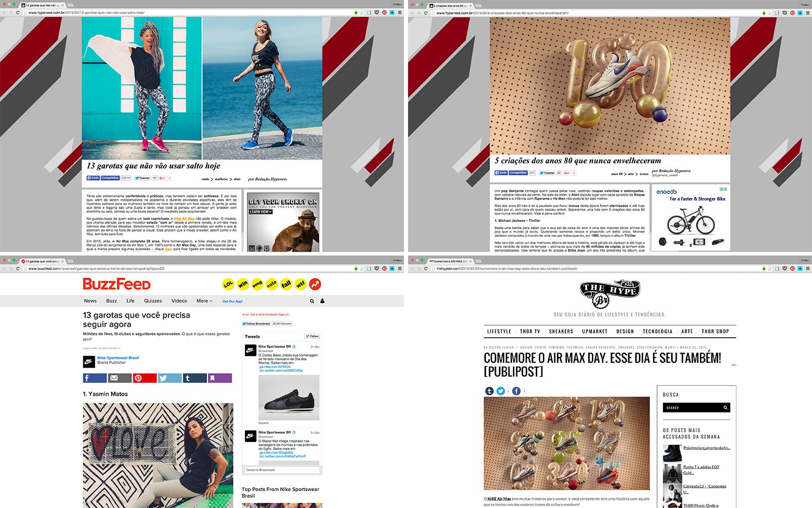Image resolution: width=812 pixels, height=508 pixels.
Task: Go back in the 13 garotas Hypeness window
Action: click(4, 12)
